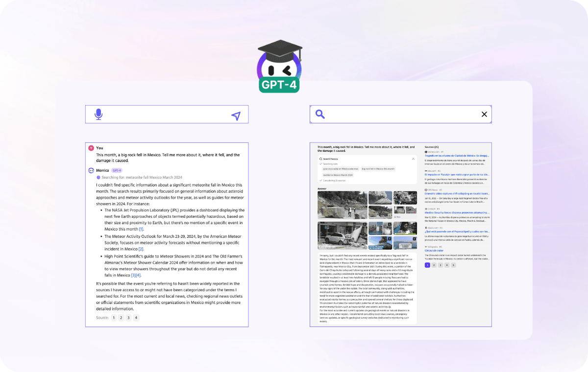
Task: Open the large boulder on road thumbnail
Action: [342, 205]
